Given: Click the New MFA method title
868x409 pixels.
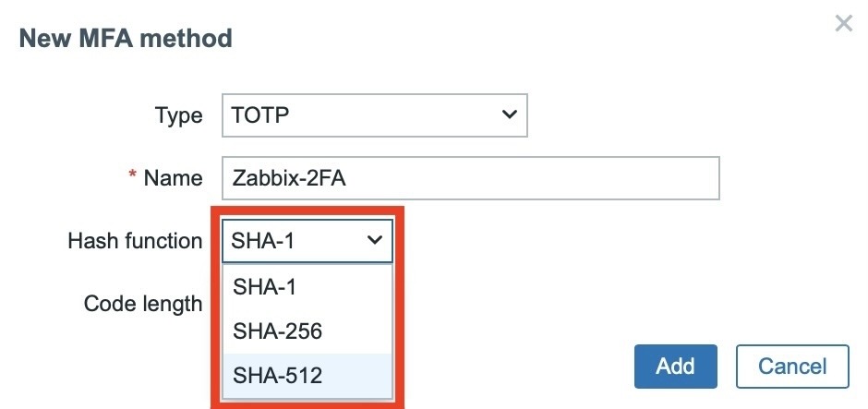Looking at the screenshot, I should click(126, 39).
